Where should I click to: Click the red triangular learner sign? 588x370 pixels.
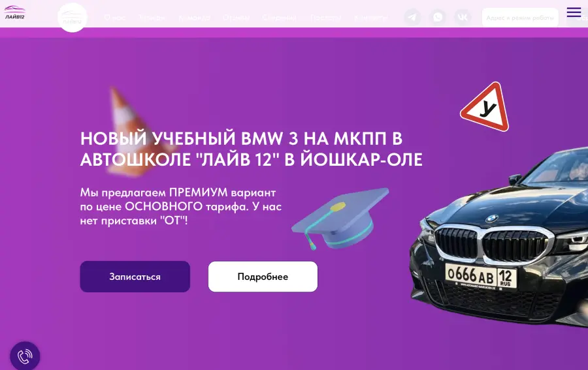tap(485, 107)
